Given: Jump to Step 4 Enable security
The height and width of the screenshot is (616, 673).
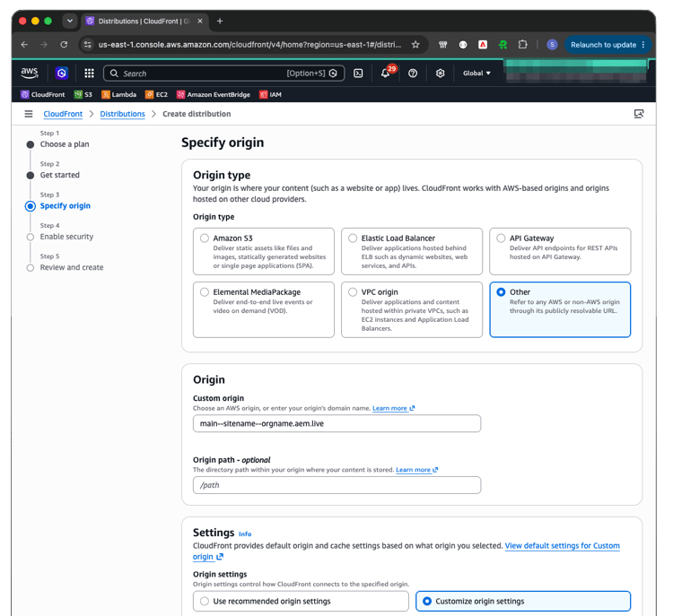Looking at the screenshot, I should [x=66, y=237].
